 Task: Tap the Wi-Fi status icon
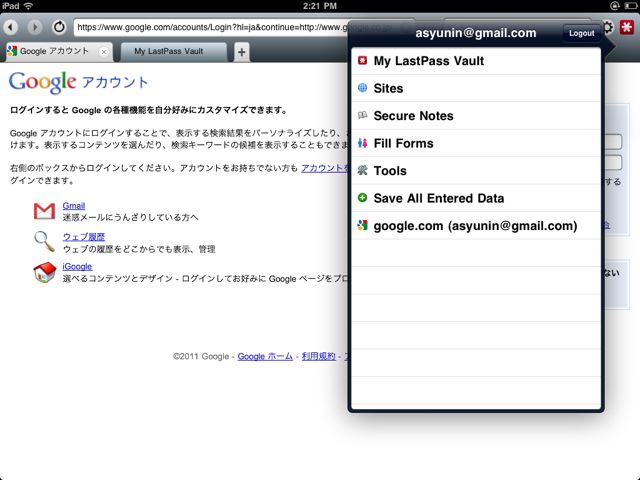click(x=29, y=6)
